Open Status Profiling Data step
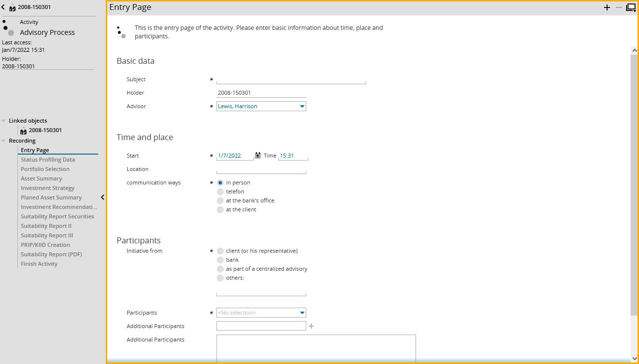The width and height of the screenshot is (639, 364). point(48,160)
